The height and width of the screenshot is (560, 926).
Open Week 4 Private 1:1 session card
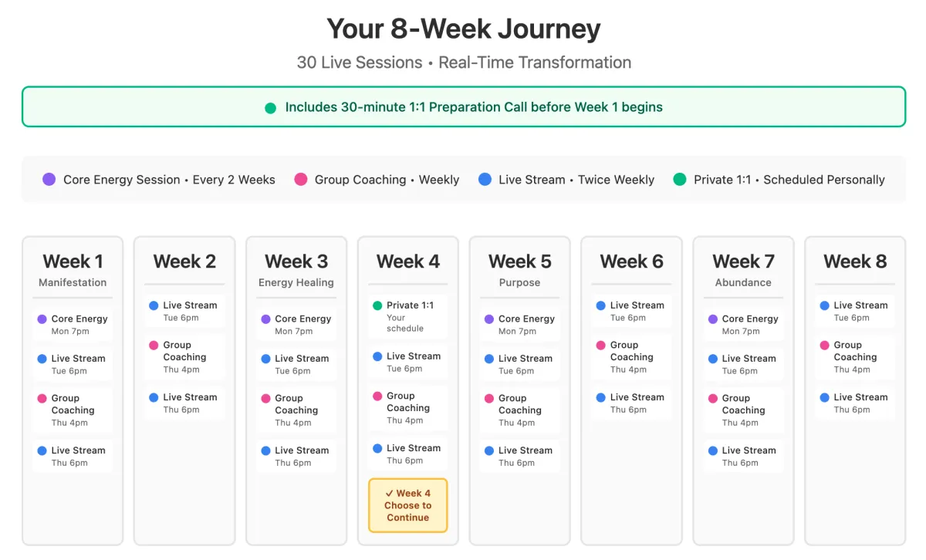point(407,316)
